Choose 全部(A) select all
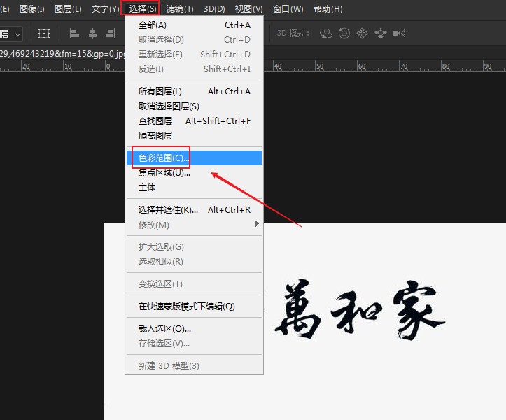The image size is (506, 420). click(x=195, y=25)
